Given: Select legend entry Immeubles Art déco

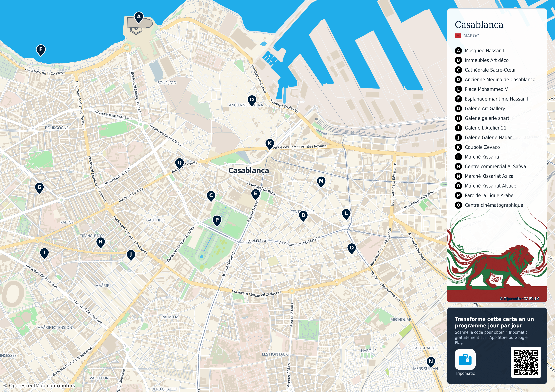Looking at the screenshot, I should click(482, 60).
